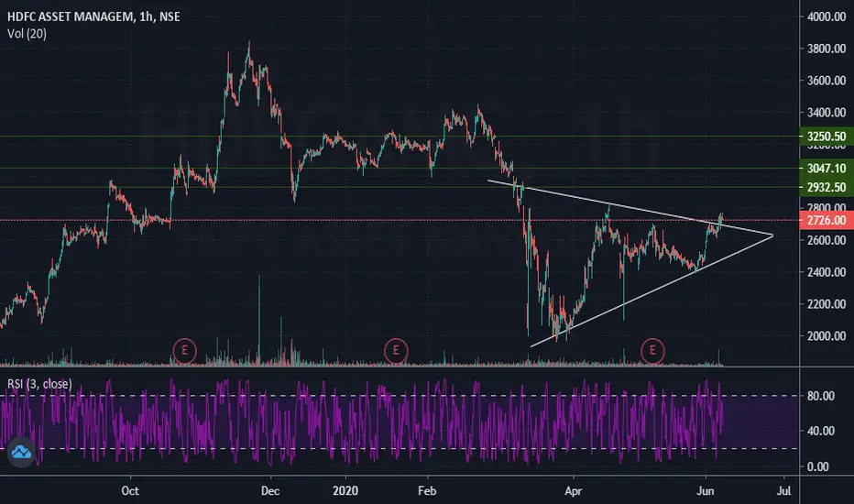Click the 2020 label on time axis
The image size is (854, 504).
[345, 491]
